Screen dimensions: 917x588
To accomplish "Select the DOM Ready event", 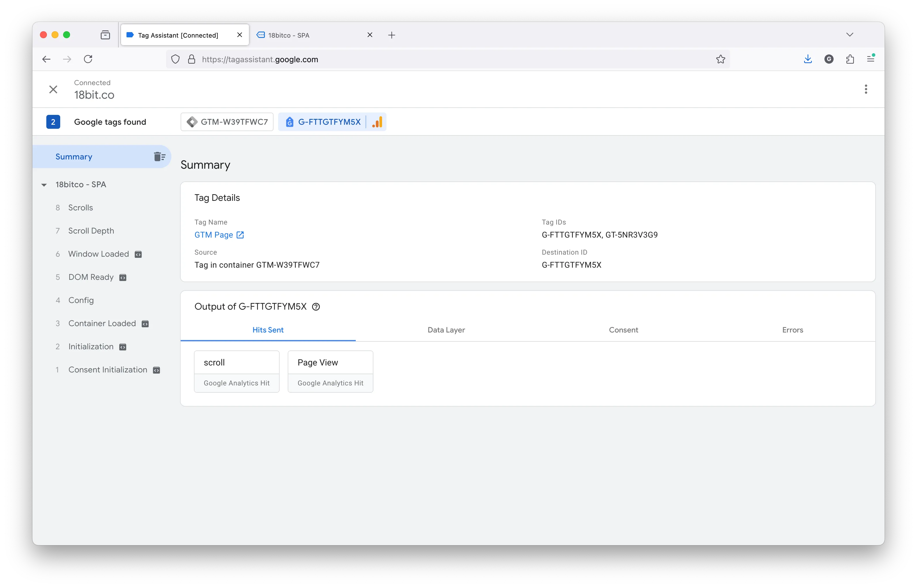I will (91, 277).
